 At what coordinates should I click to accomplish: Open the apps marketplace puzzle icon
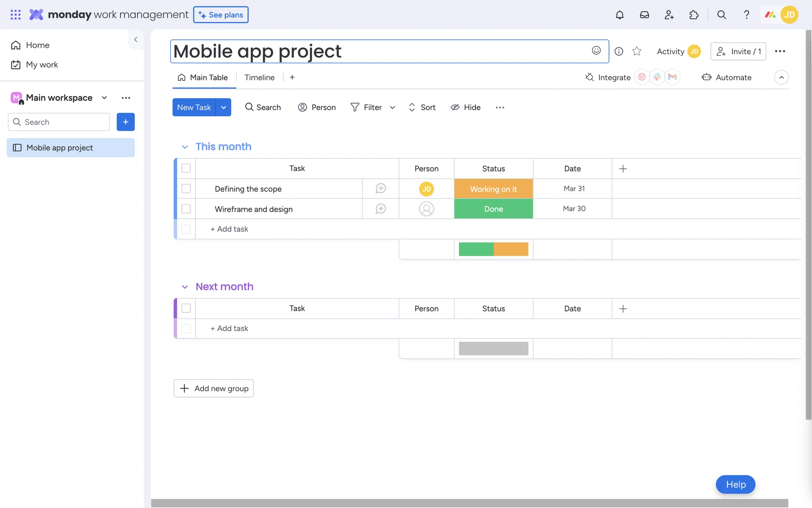pos(694,15)
